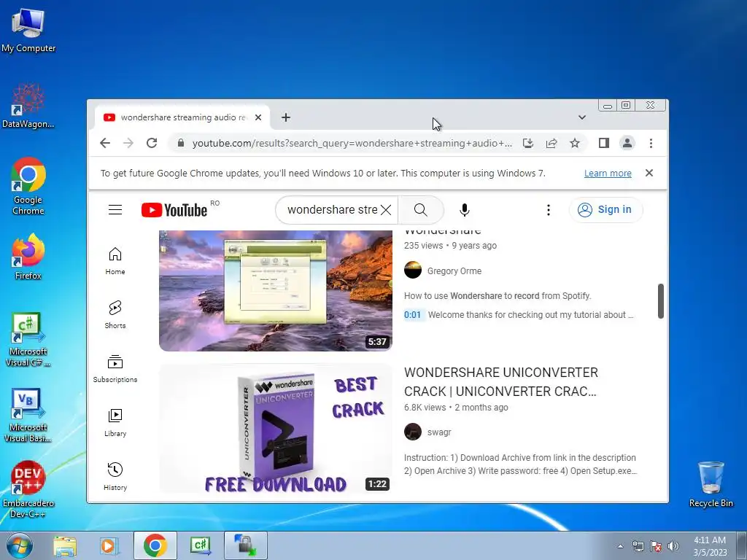Select Recycle Bin on desktop
Image resolution: width=747 pixels, height=560 pixels.
711,484
